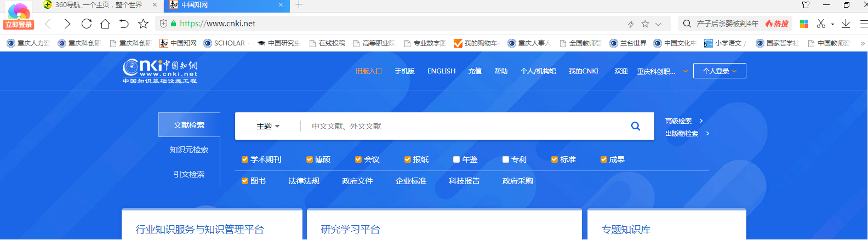Expand institution name dropdown arrow

(x=685, y=71)
